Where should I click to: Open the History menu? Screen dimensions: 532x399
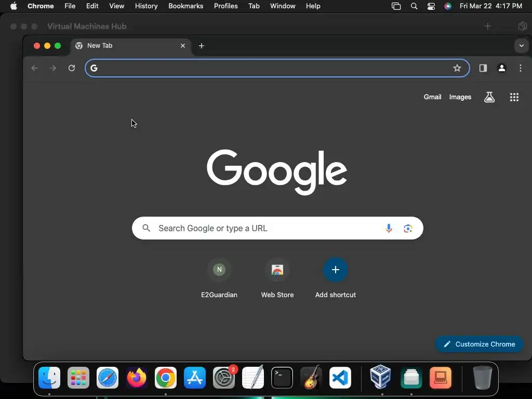click(146, 6)
